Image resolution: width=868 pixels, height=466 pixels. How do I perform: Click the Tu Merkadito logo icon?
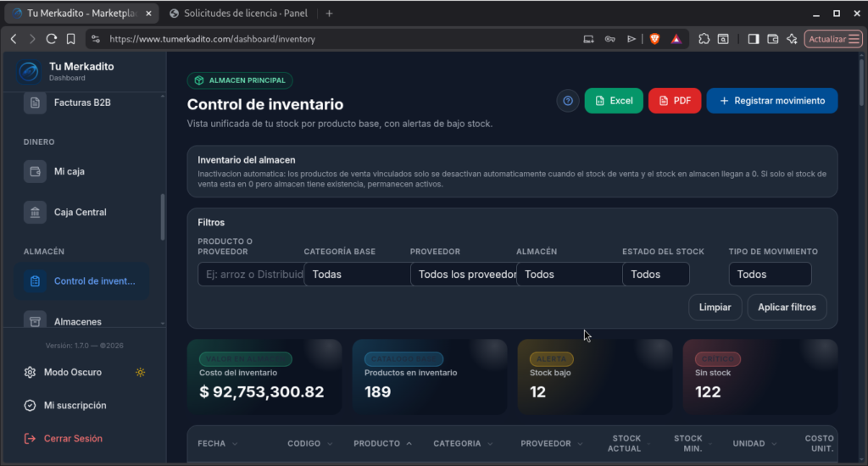pyautogui.click(x=29, y=71)
